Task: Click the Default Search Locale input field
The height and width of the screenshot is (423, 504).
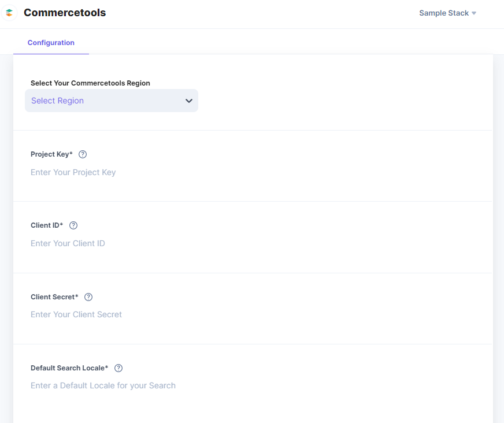Action: tap(103, 385)
